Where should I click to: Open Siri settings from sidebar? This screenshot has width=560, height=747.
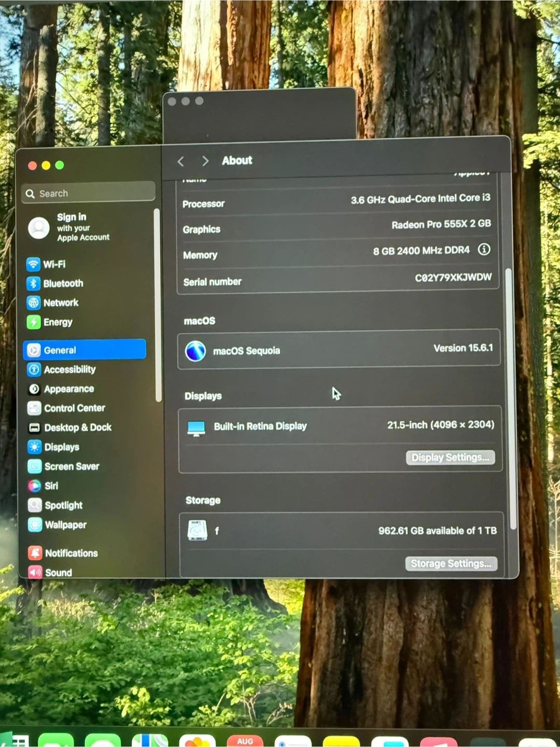[x=51, y=486]
